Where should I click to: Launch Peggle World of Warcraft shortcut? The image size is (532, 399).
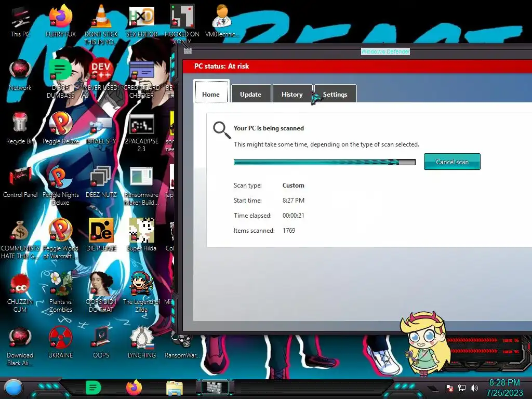click(x=60, y=239)
